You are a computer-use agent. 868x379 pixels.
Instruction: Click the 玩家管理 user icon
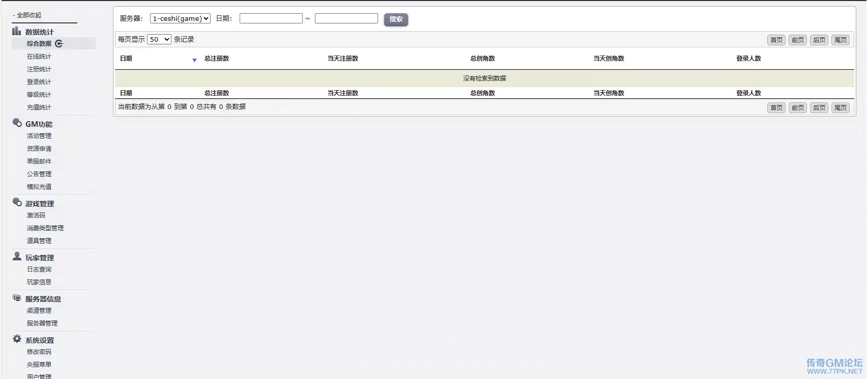(x=17, y=256)
